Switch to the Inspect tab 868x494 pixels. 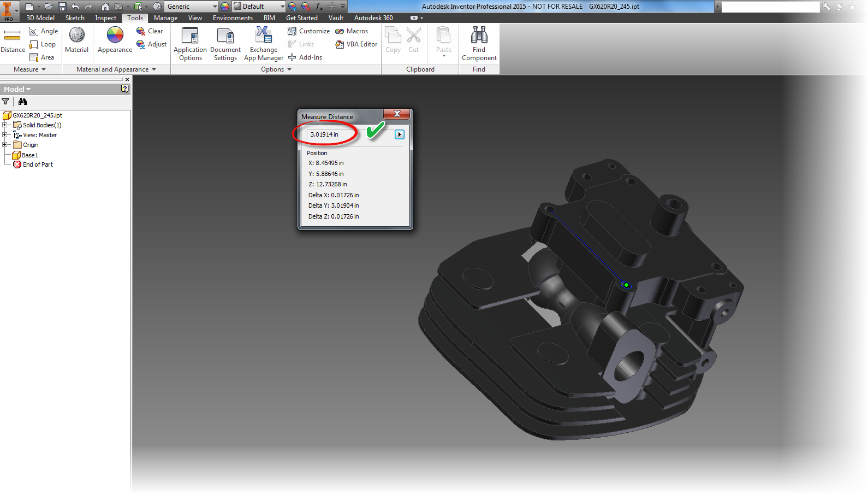[x=105, y=18]
